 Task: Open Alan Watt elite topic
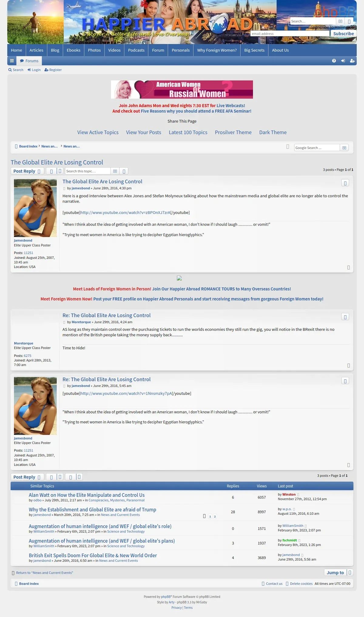[86, 495]
